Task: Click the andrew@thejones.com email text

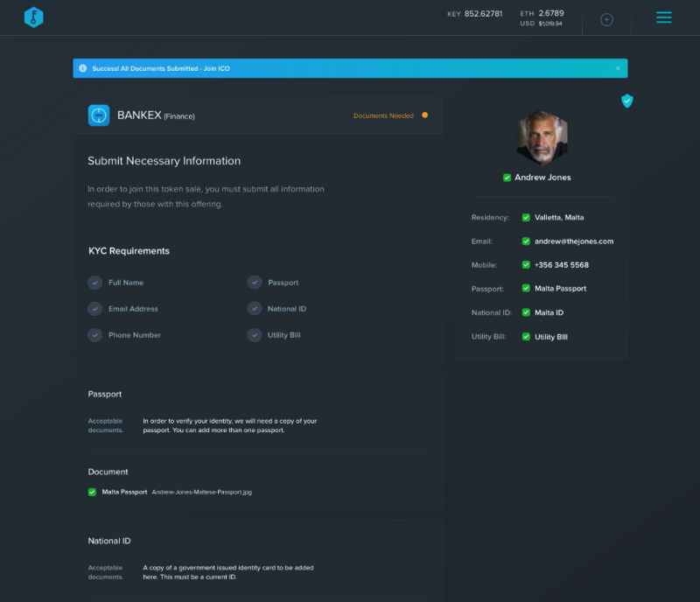Action: coord(574,241)
